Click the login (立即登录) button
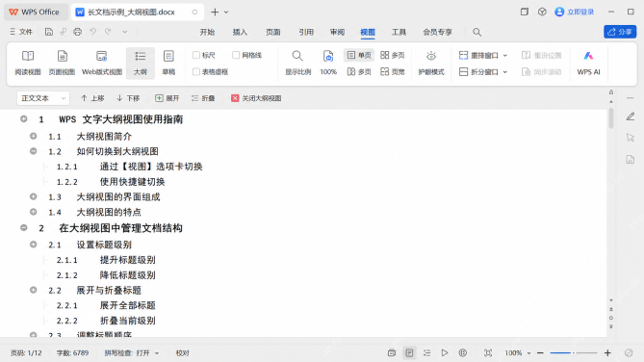 [574, 12]
